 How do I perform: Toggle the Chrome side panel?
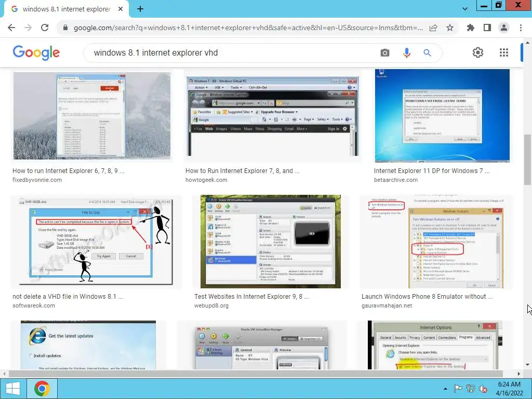pyautogui.click(x=487, y=28)
